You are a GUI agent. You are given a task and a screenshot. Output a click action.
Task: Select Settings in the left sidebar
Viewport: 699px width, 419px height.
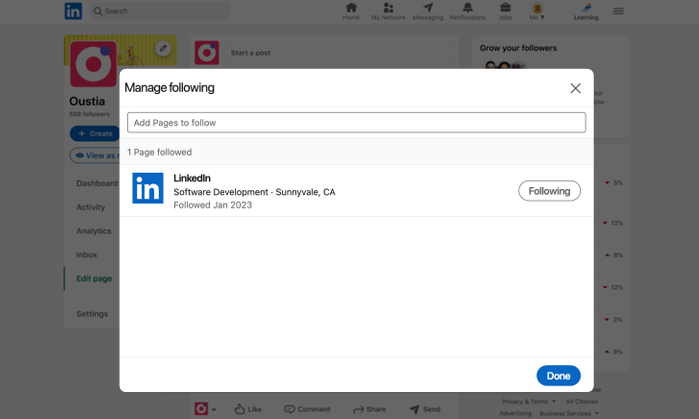(92, 314)
